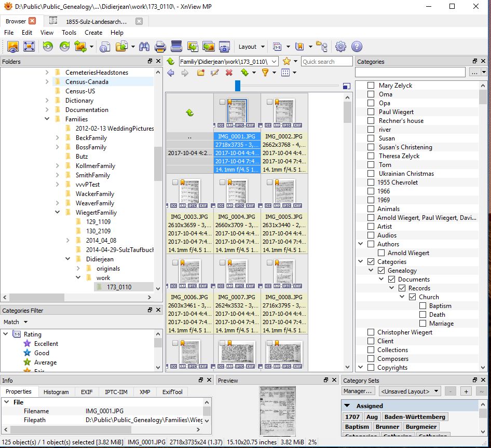Expand the BeckFamily folder in tree
The height and width of the screenshot is (448, 491).
tap(57, 138)
